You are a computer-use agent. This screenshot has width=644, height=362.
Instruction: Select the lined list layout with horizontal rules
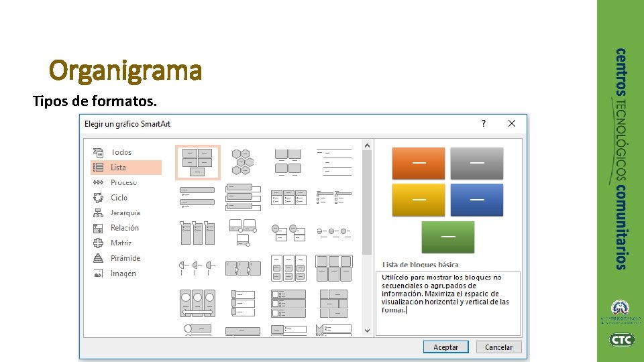click(x=334, y=162)
